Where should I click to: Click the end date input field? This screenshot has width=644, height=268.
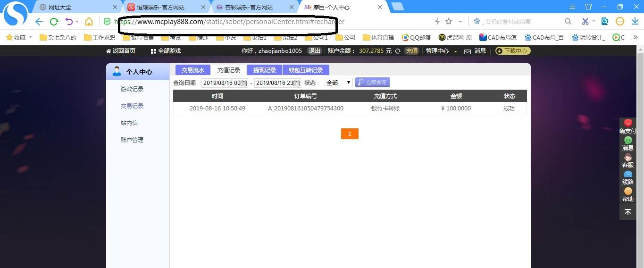point(277,83)
